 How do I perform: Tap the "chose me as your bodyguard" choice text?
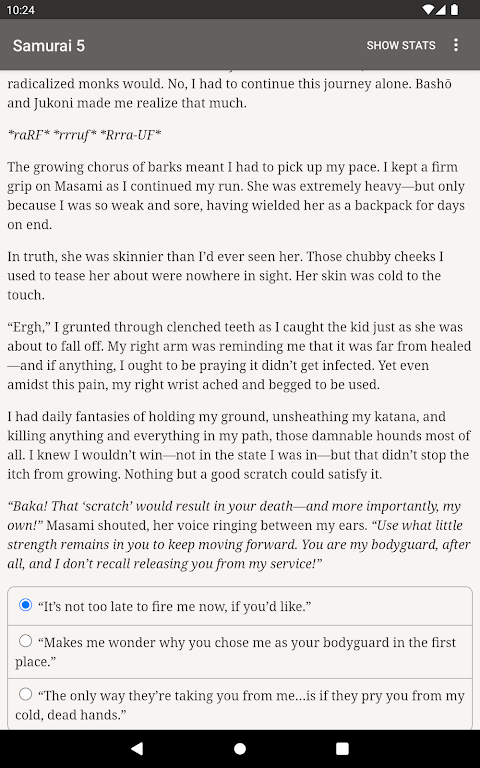click(235, 652)
